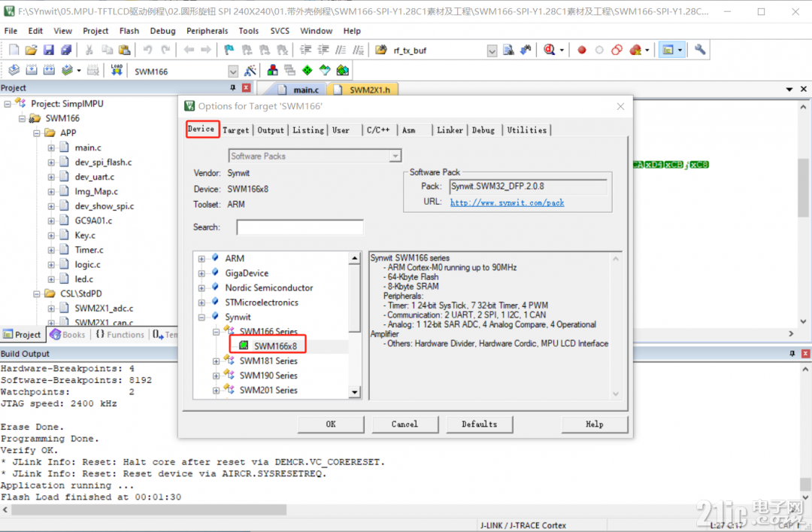This screenshot has width=812, height=532.
Task: Open the Linker tab
Action: tap(450, 130)
